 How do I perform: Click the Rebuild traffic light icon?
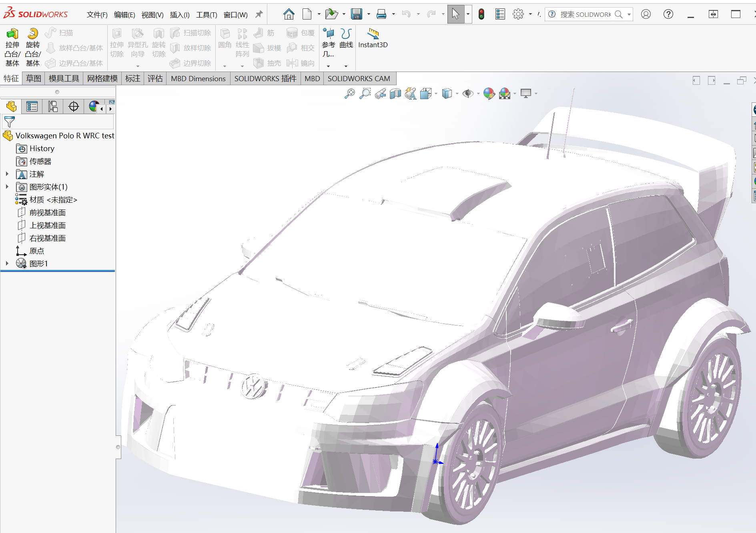(x=481, y=14)
